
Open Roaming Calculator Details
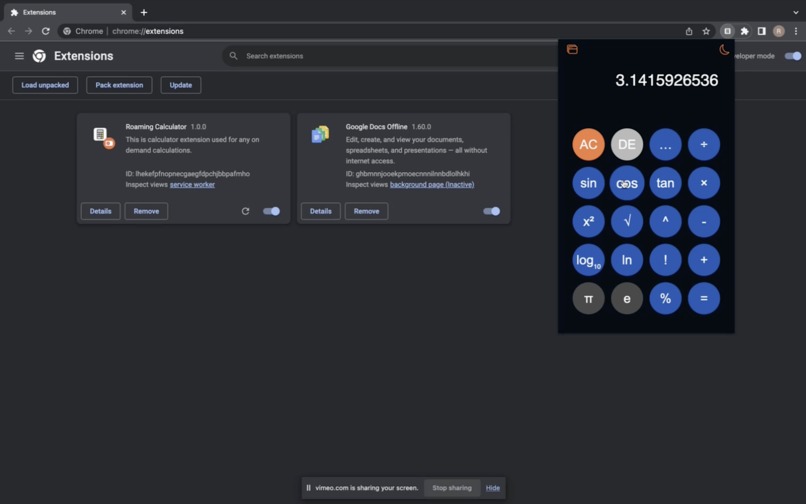tap(100, 211)
